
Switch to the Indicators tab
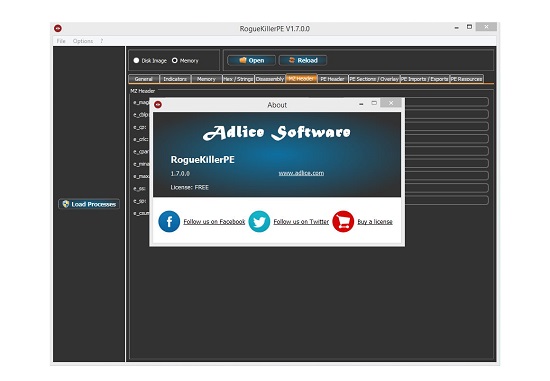click(x=175, y=79)
